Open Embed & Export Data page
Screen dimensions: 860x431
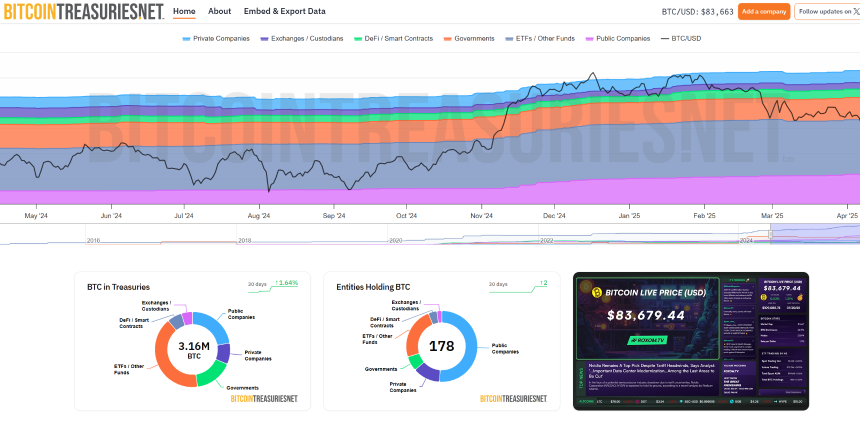pos(285,12)
